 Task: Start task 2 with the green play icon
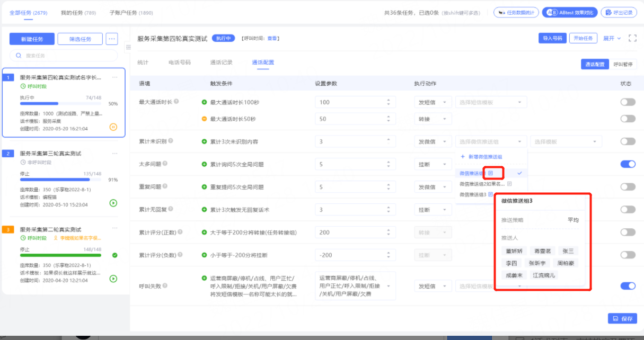tap(113, 203)
